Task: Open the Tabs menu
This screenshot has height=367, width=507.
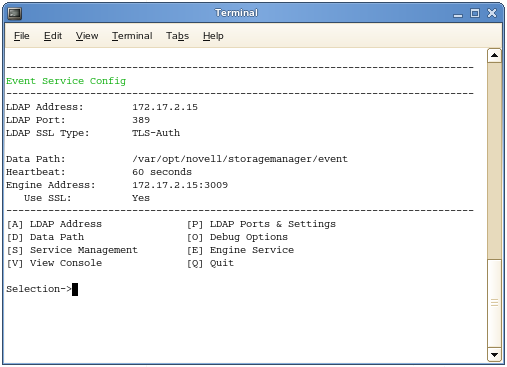Action: (177, 36)
